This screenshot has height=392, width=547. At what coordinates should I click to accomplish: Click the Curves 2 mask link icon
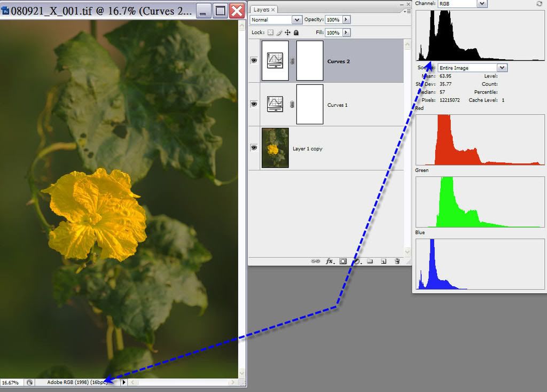pyautogui.click(x=292, y=61)
